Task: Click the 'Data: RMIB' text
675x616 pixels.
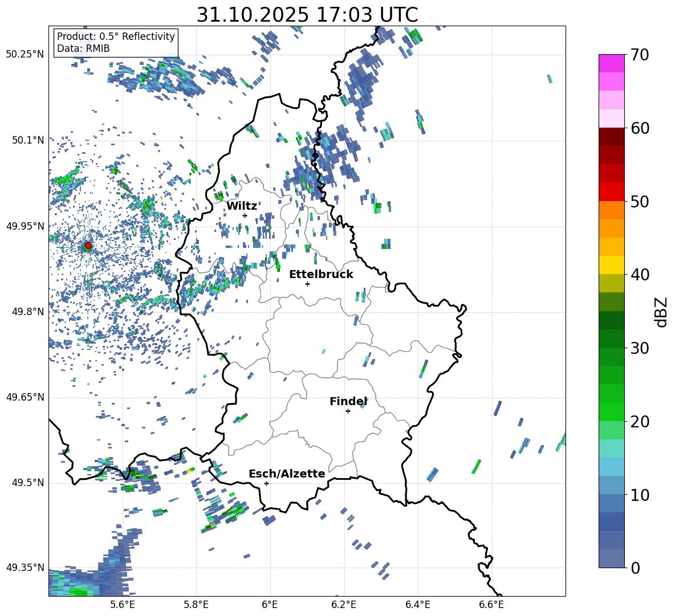Action: coord(83,48)
